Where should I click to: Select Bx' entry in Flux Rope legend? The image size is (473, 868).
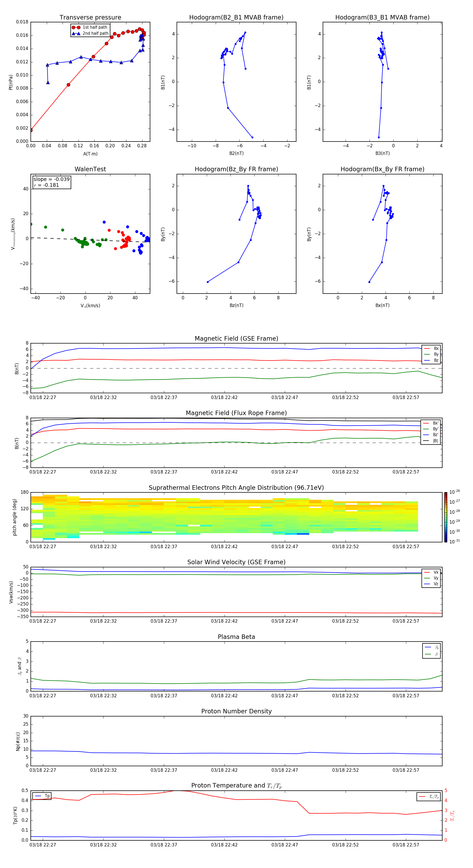[431, 423]
